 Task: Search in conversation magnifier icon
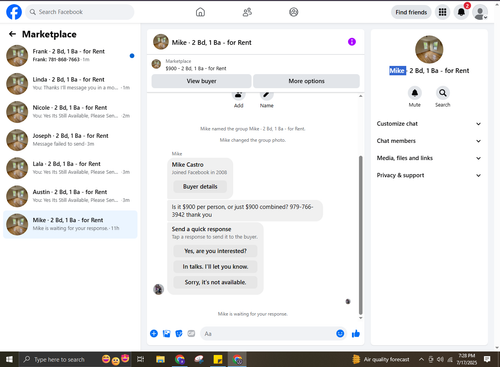click(443, 93)
